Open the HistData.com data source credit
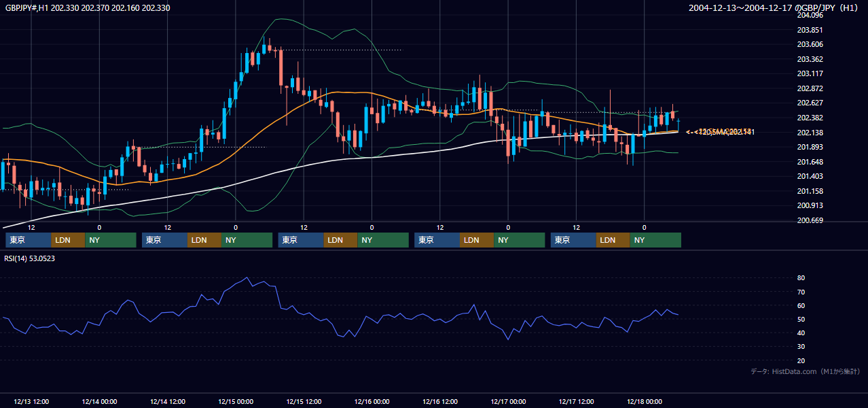This screenshot has width=868, height=408. point(806,372)
